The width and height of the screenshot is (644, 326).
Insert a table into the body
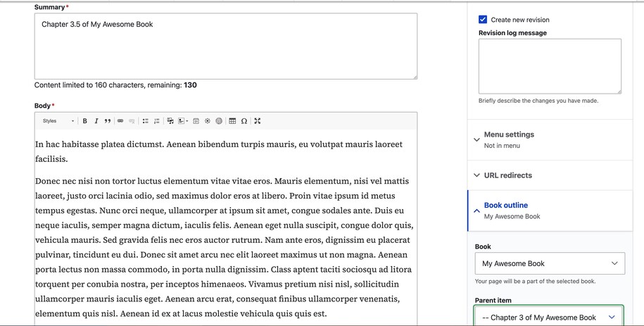point(232,121)
